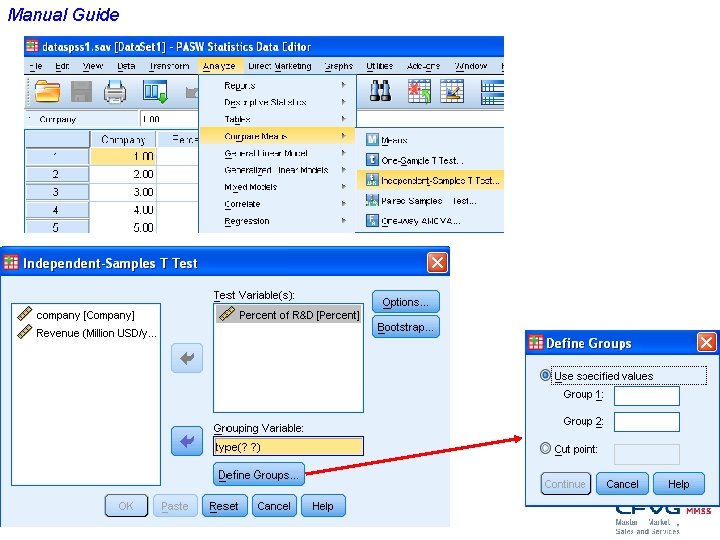
Task: Click ruler icon beside company variable
Action: tap(24, 314)
